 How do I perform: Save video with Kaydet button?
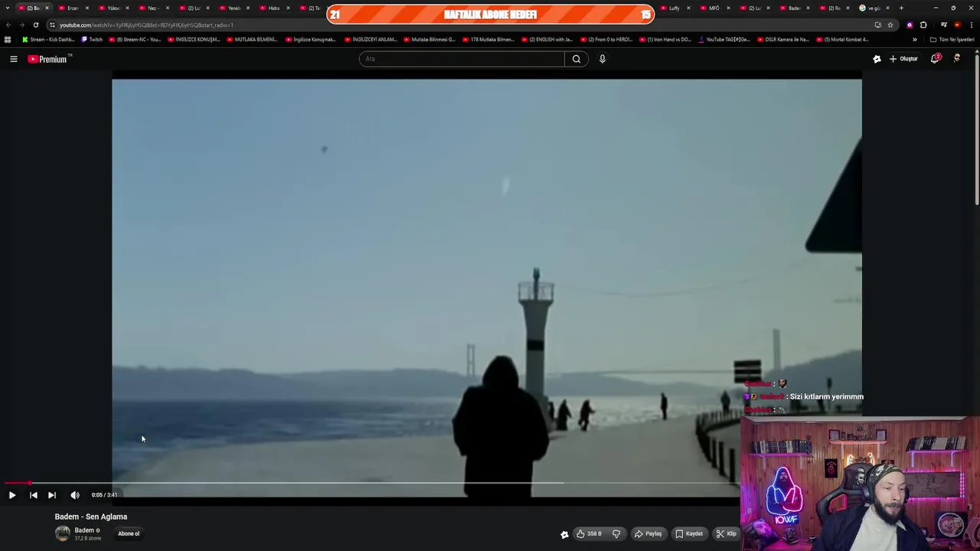[x=689, y=533]
